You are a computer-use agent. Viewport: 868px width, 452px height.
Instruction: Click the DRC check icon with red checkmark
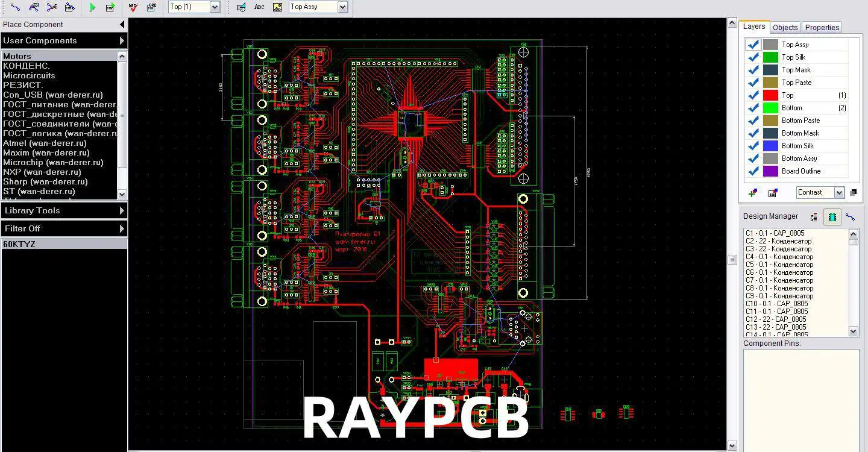pos(133,7)
